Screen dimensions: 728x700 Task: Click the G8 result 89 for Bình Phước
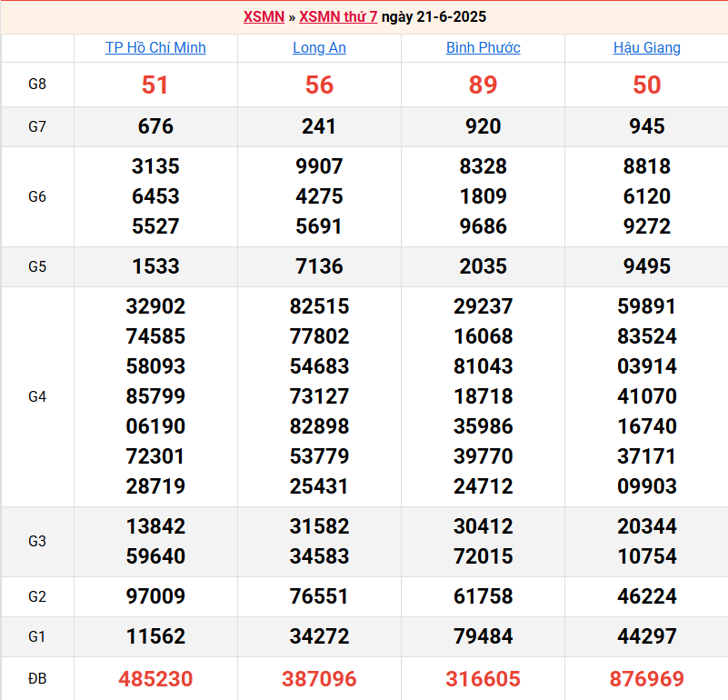(x=483, y=85)
